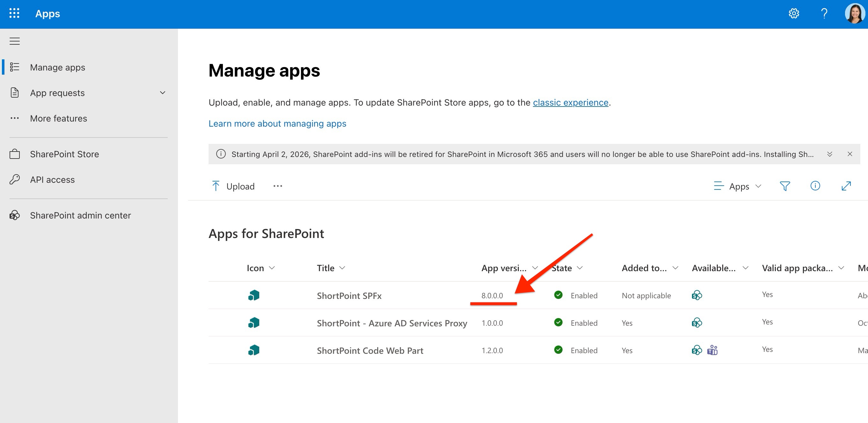Expand the add-ins retirement notification message
The height and width of the screenshot is (423, 868).
(829, 154)
